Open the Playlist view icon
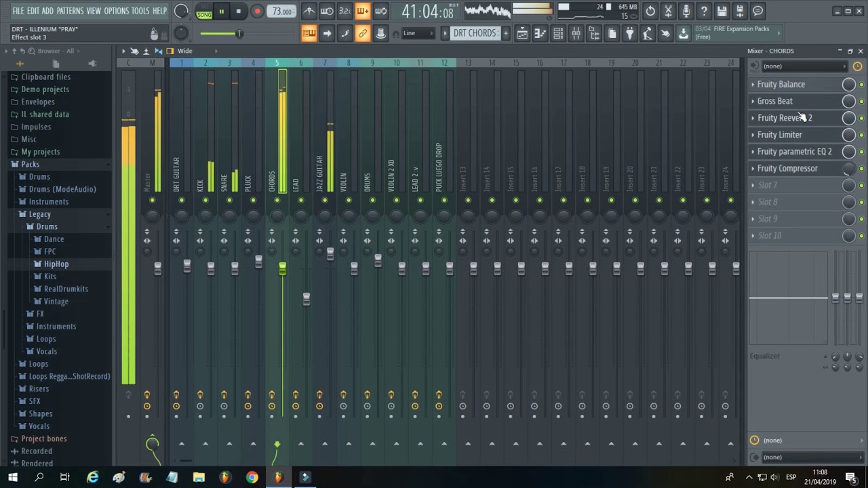Viewport: 868px width, 488px height. pos(523,34)
